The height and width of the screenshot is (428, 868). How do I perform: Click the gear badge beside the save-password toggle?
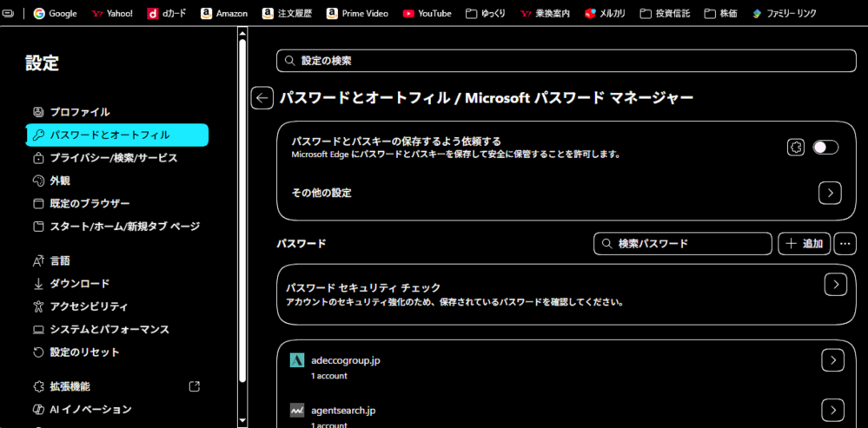click(796, 147)
